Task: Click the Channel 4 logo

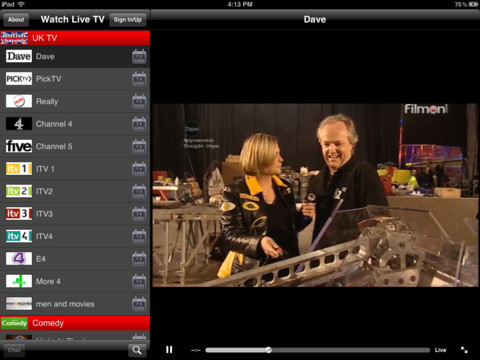Action: click(x=19, y=124)
